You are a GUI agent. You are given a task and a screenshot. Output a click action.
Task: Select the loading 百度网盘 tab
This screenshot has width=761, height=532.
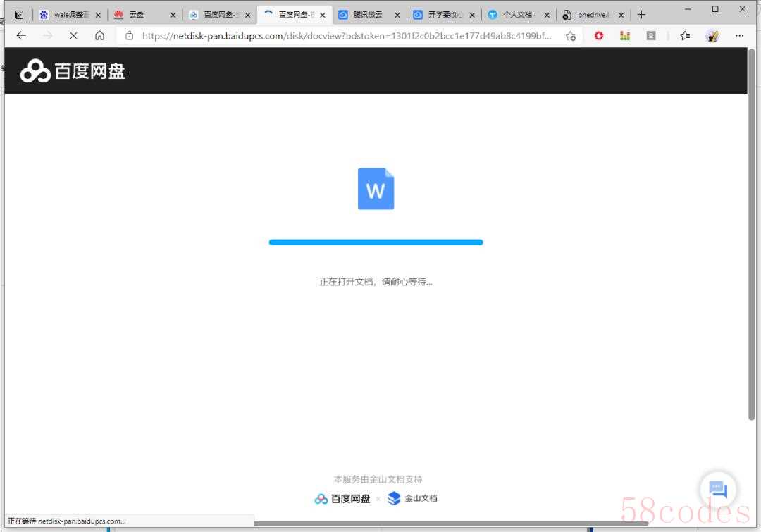pyautogui.click(x=295, y=15)
